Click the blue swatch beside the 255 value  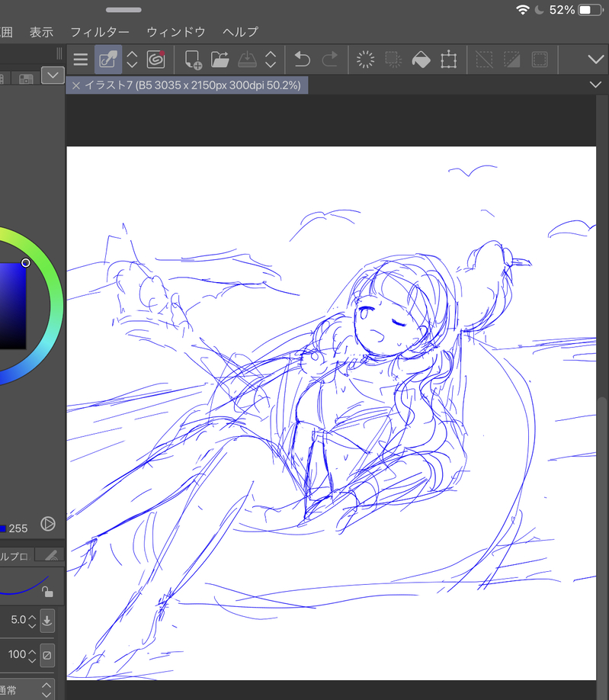pos(3,528)
